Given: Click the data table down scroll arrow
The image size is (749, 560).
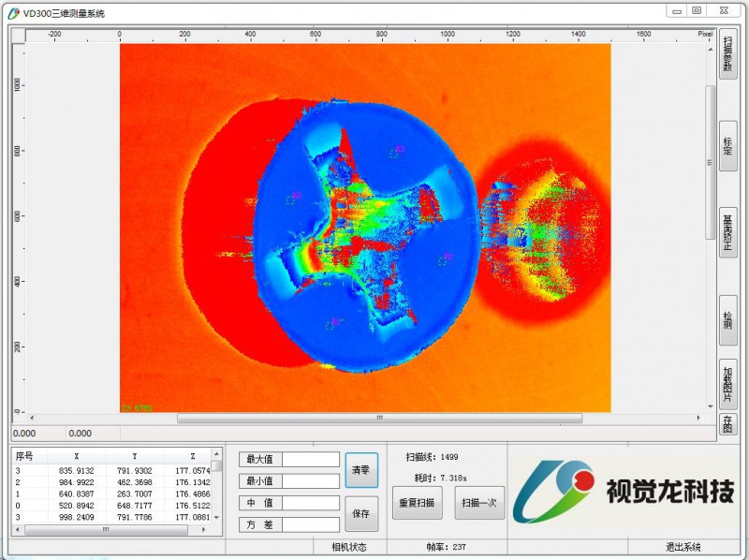Looking at the screenshot, I should click(217, 517).
